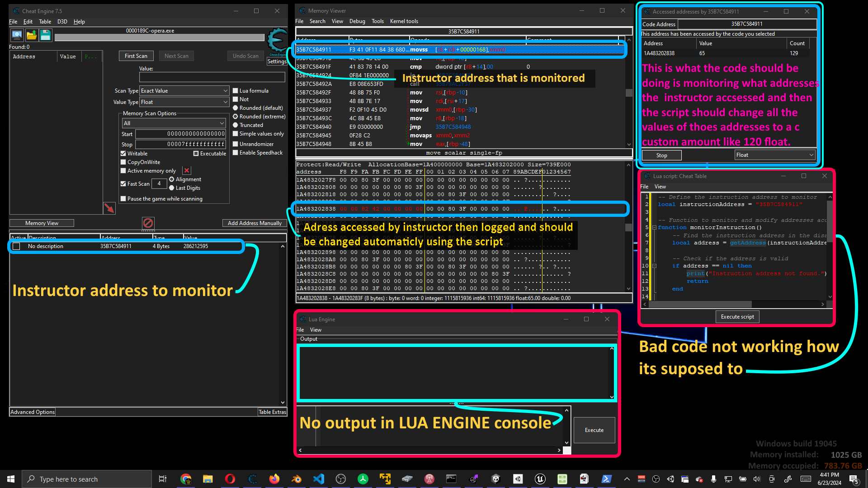The image size is (868, 488).
Task: Open a cheat table via folder icon
Action: 31,35
